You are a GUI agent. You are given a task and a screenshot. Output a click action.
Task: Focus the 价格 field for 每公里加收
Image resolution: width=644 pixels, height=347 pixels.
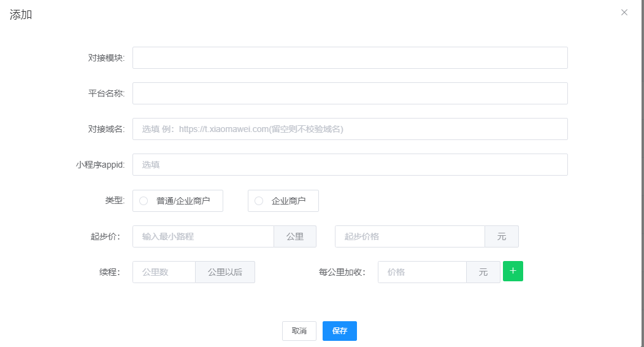pos(422,272)
